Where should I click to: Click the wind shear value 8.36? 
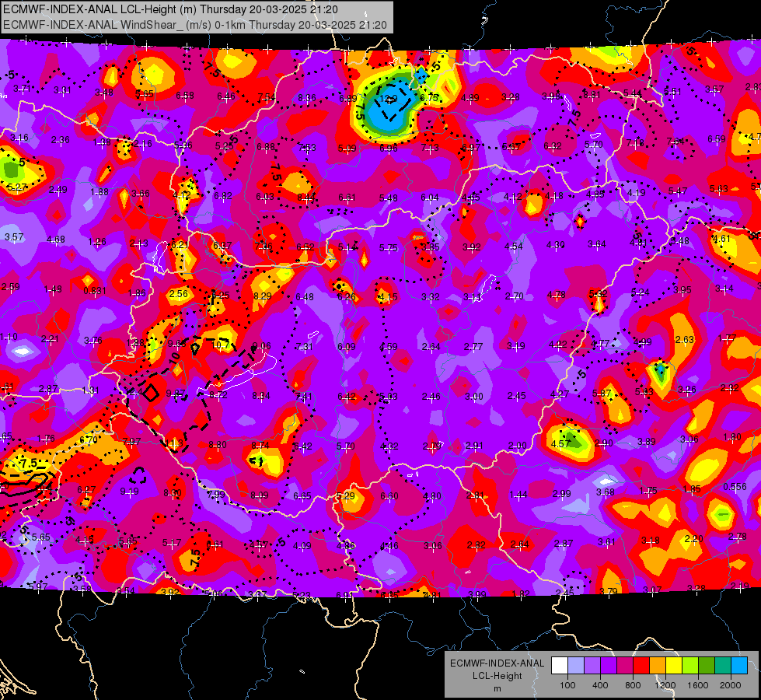[307, 98]
